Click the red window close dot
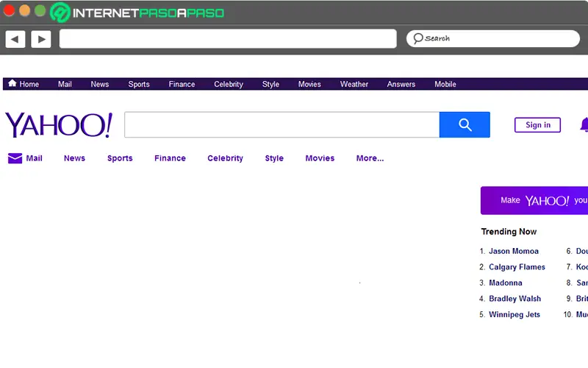This screenshot has width=588, height=368. click(9, 10)
